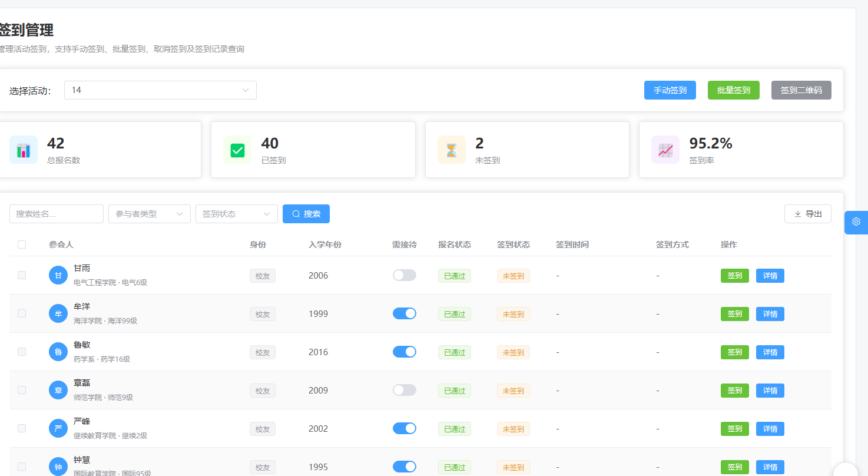
Task: Click the avatar icon for 钟慧
Action: (58, 467)
